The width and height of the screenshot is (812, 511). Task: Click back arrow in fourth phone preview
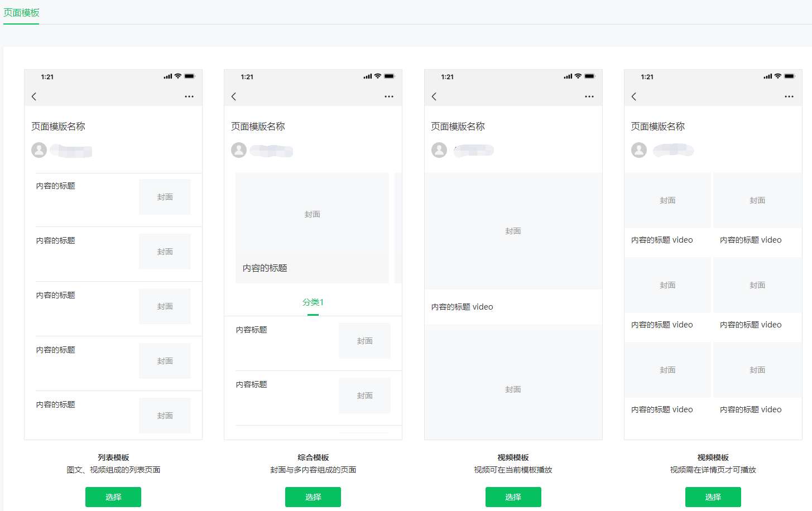click(x=634, y=97)
